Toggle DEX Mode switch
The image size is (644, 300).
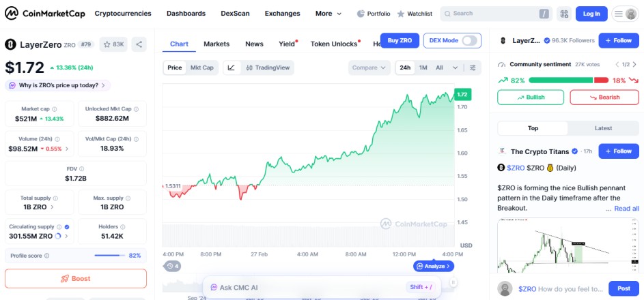point(470,41)
